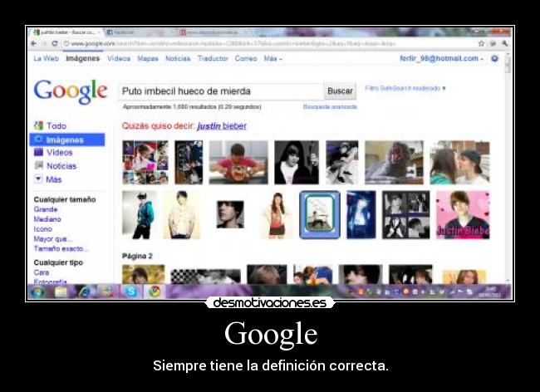Screen dimensions: 540x392
Task: Switch to the third browser tab
Action: [212, 32]
